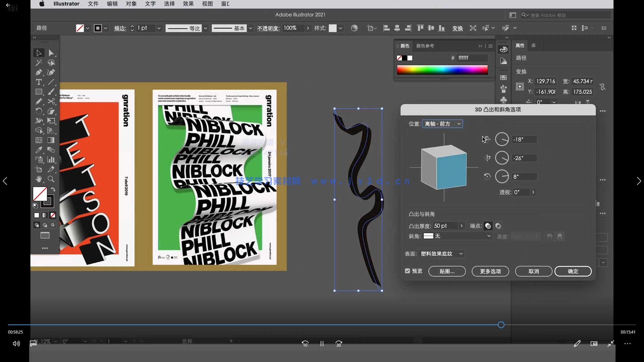Select the Type tool
644x362 pixels.
39,82
